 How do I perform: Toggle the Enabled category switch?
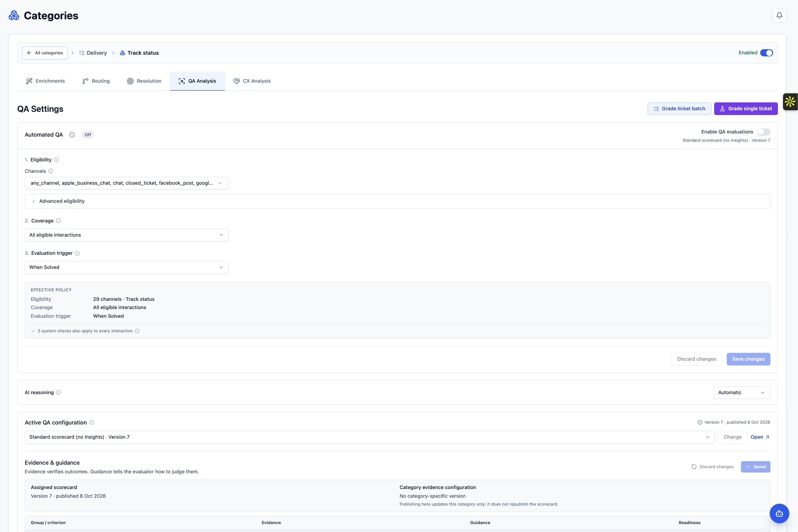point(767,53)
